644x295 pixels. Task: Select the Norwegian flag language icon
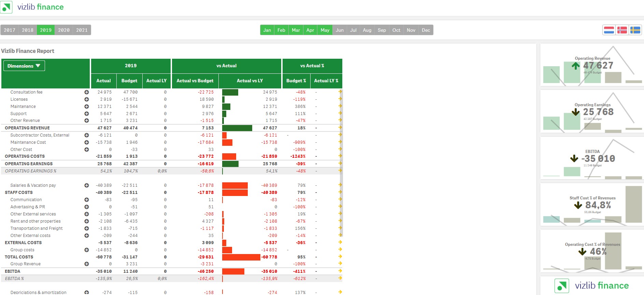tap(622, 30)
